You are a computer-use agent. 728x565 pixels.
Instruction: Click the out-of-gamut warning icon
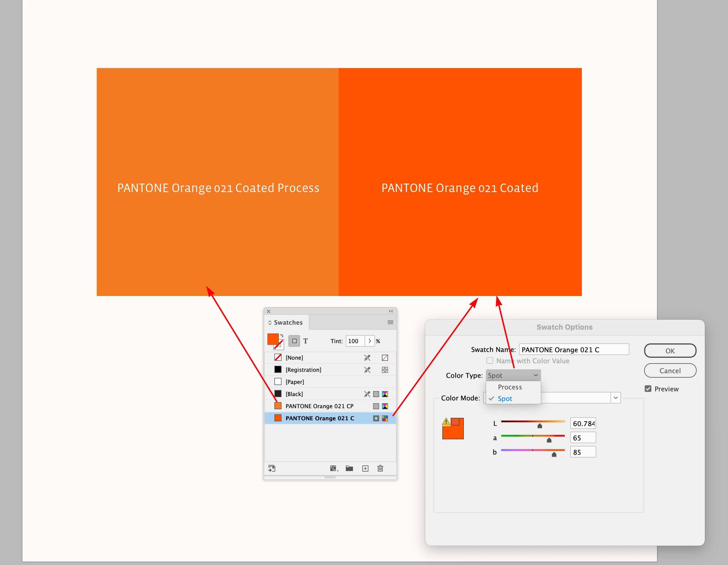(x=446, y=422)
